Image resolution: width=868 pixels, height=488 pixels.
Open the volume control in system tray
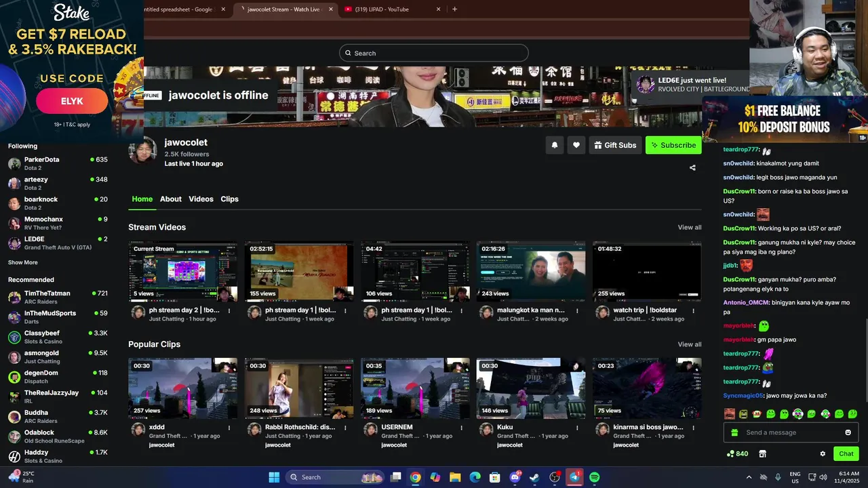point(823,477)
